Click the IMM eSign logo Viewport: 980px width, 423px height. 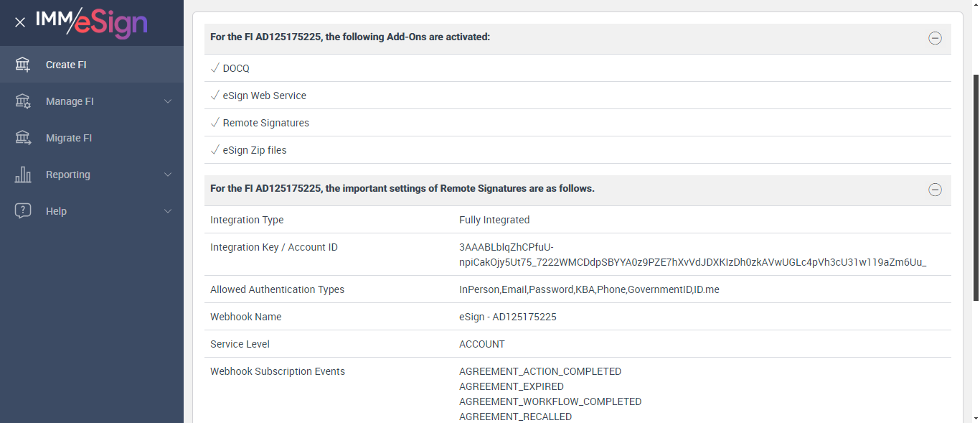click(92, 22)
